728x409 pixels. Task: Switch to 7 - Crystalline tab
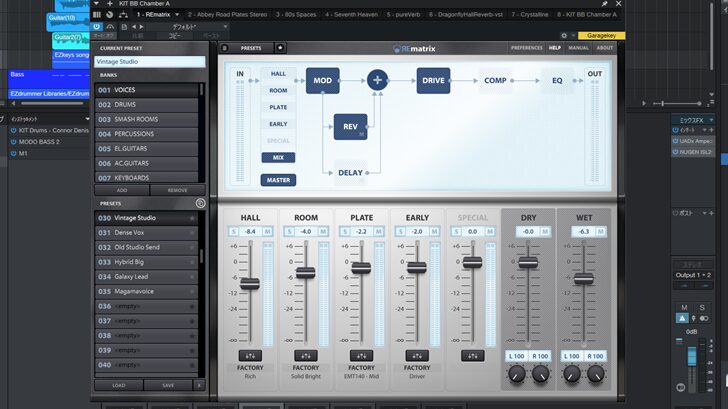click(x=530, y=14)
